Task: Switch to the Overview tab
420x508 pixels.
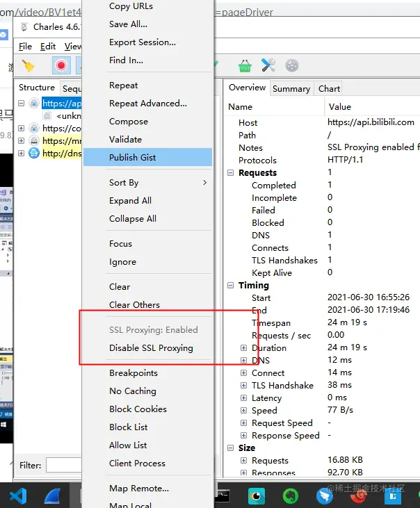Action: 247,88
